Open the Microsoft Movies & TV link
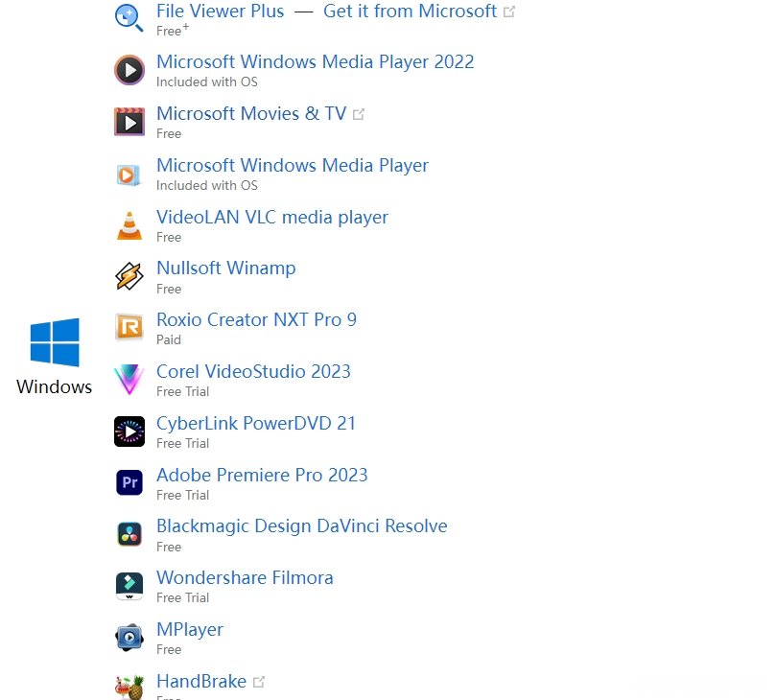This screenshot has width=775, height=700. point(251,113)
